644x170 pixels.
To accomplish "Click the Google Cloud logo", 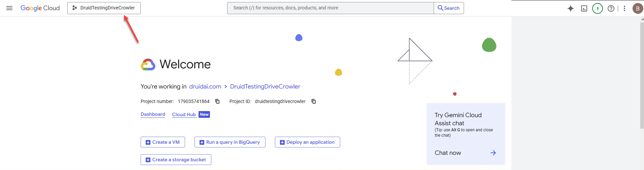I will 40,8.
